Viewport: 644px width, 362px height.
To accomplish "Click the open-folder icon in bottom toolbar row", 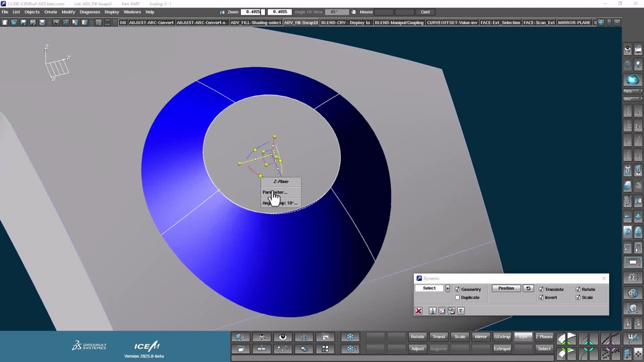I will [x=241, y=349].
